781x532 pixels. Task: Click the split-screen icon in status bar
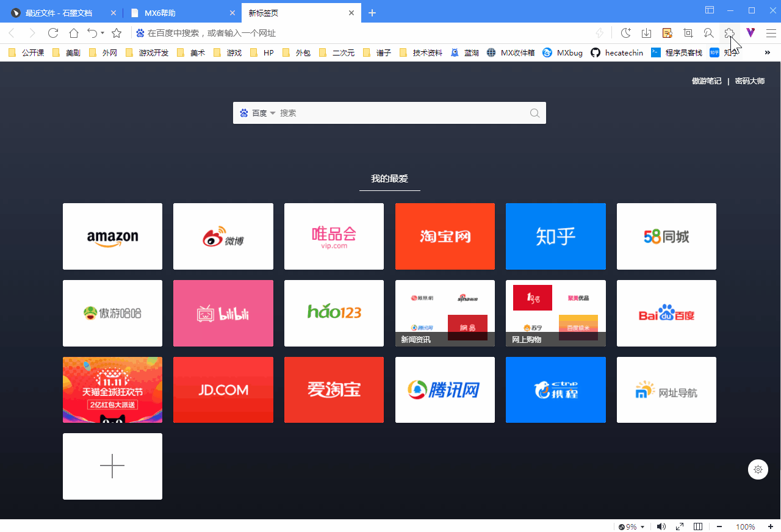click(697, 526)
